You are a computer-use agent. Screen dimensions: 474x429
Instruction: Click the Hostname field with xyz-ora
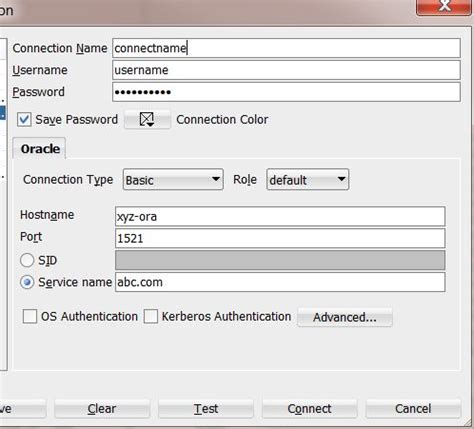(x=280, y=216)
